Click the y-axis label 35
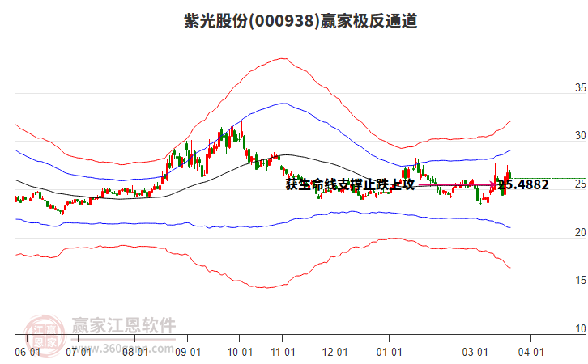This screenshot has height=364, width=588. [581, 87]
